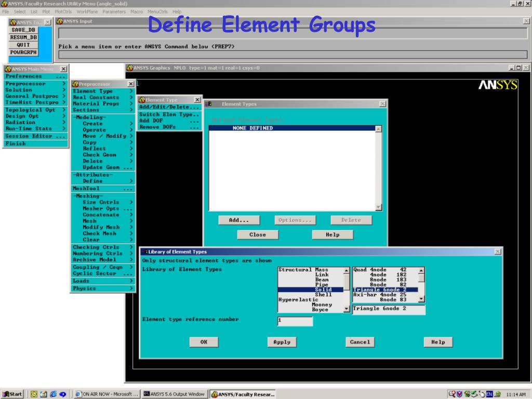The image size is (532, 399).
Task: Click RESUM_DB in the ANSYS toolbar
Action: tap(23, 37)
